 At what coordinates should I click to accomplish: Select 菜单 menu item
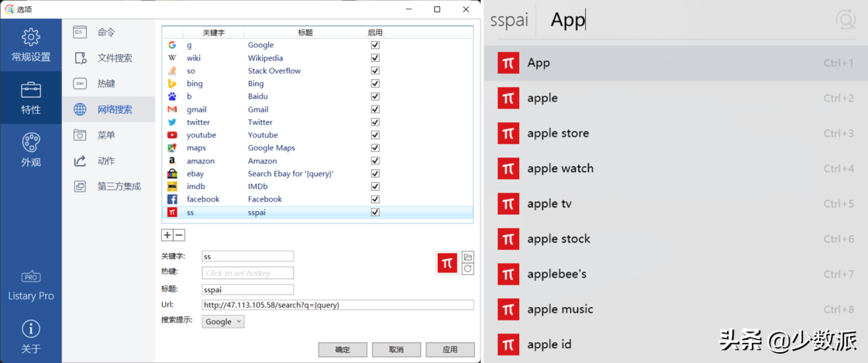point(108,135)
